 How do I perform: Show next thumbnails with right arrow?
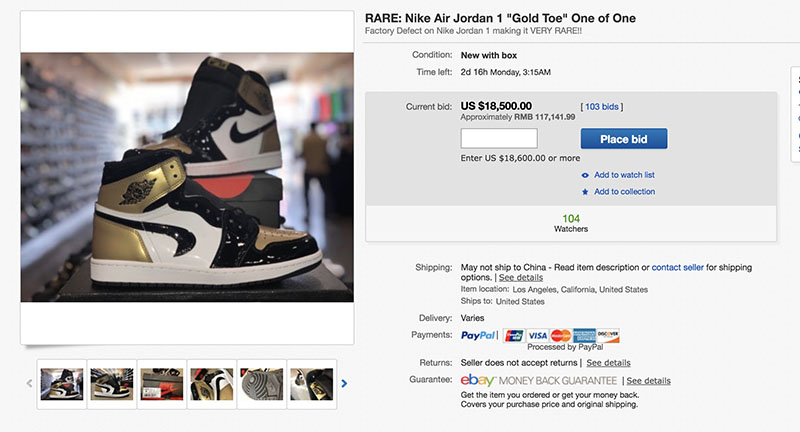(x=344, y=383)
